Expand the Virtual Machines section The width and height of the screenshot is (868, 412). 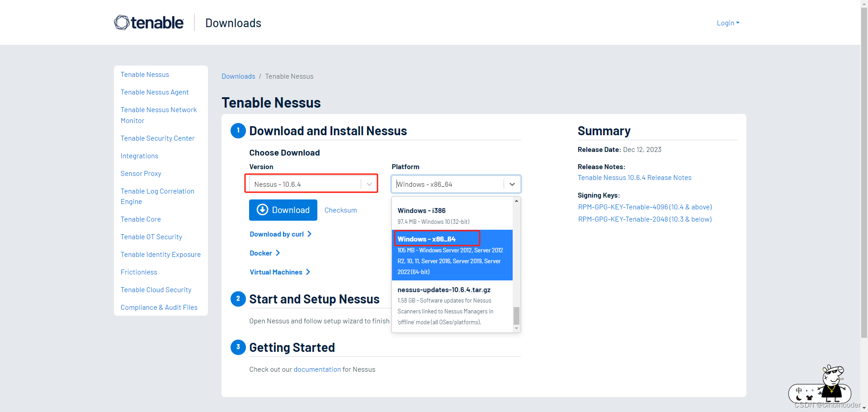tap(279, 272)
